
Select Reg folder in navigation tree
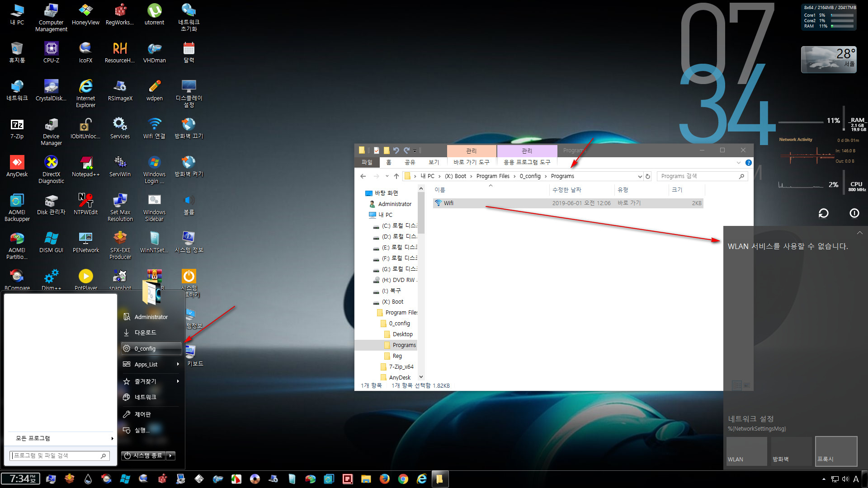point(397,356)
